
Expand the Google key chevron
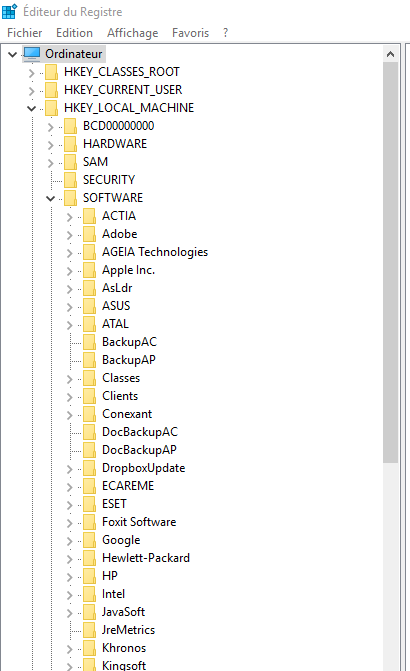coord(69,541)
